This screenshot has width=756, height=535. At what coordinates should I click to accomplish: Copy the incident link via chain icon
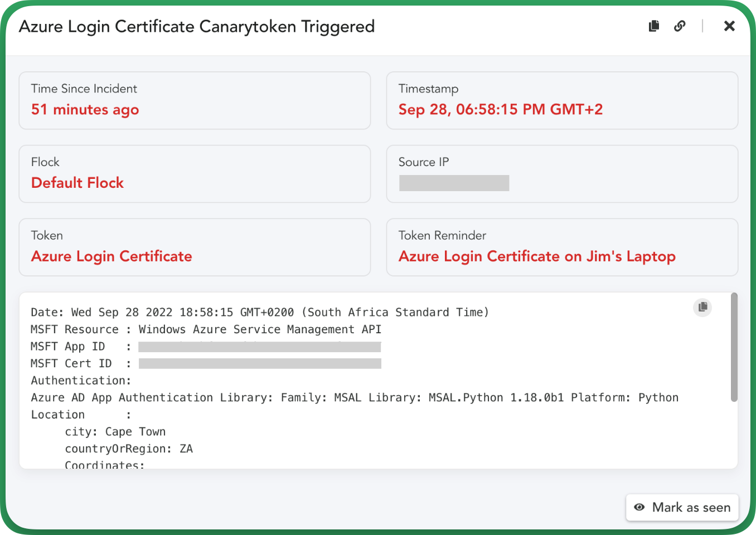click(x=680, y=26)
